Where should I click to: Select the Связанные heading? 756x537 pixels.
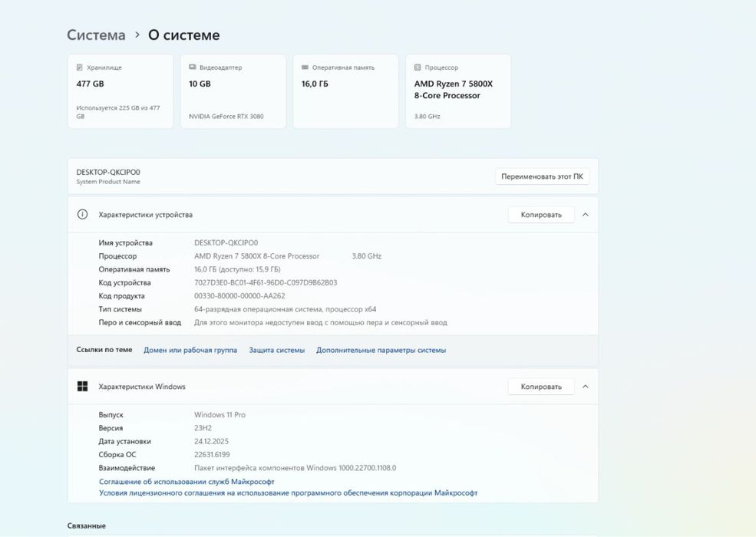click(86, 525)
